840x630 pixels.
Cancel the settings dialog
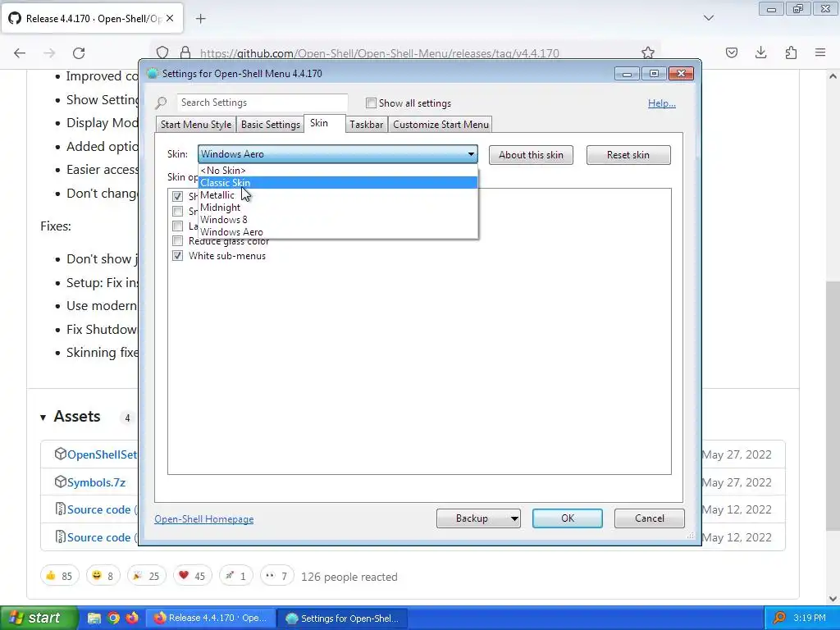click(x=650, y=518)
